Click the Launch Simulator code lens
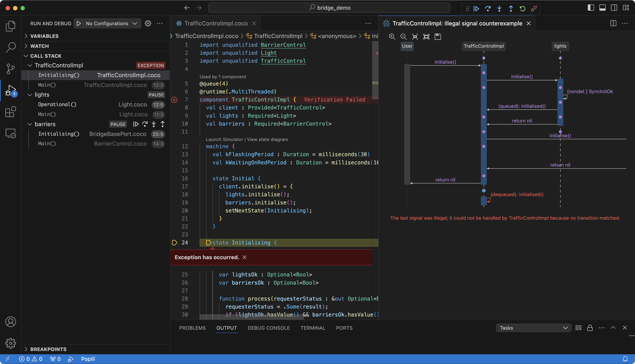The width and height of the screenshot is (635, 364). 224,139
